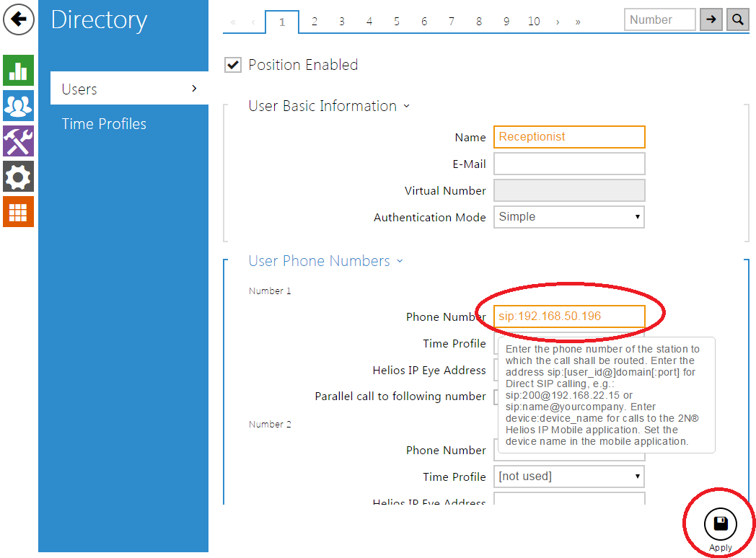Open the purple Hardware tools icon
The width and height of the screenshot is (756, 558).
tap(18, 141)
